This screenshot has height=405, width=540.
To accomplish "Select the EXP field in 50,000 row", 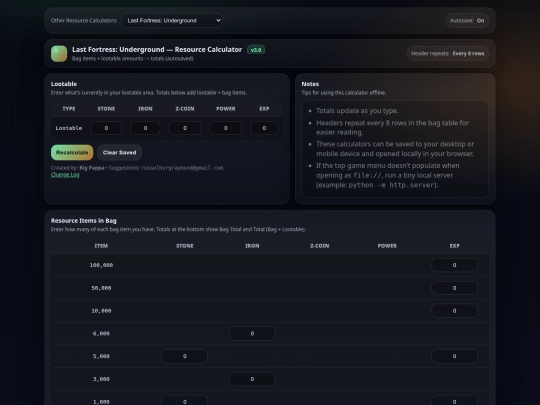I will coord(454,288).
